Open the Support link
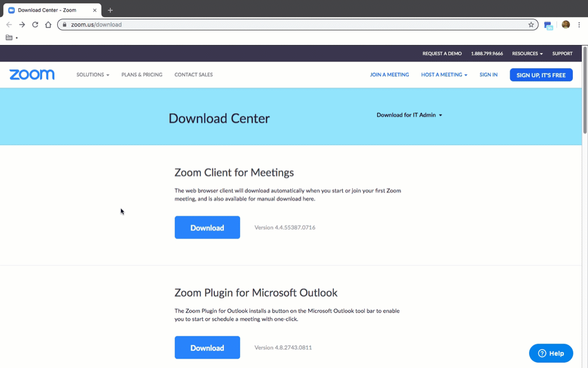Screen dimensions: 588x368 pos(562,54)
